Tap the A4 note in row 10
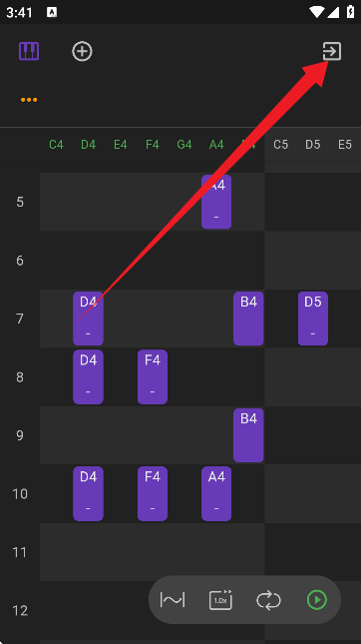Viewport: 361px width, 644px height. pyautogui.click(x=216, y=493)
